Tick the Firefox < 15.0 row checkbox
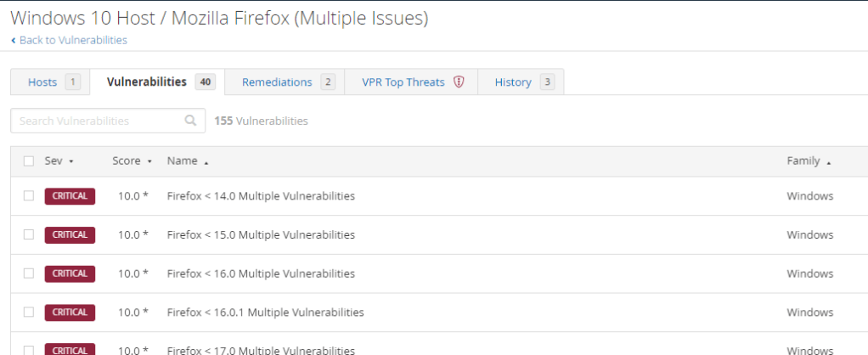The image size is (868, 355). tap(29, 234)
